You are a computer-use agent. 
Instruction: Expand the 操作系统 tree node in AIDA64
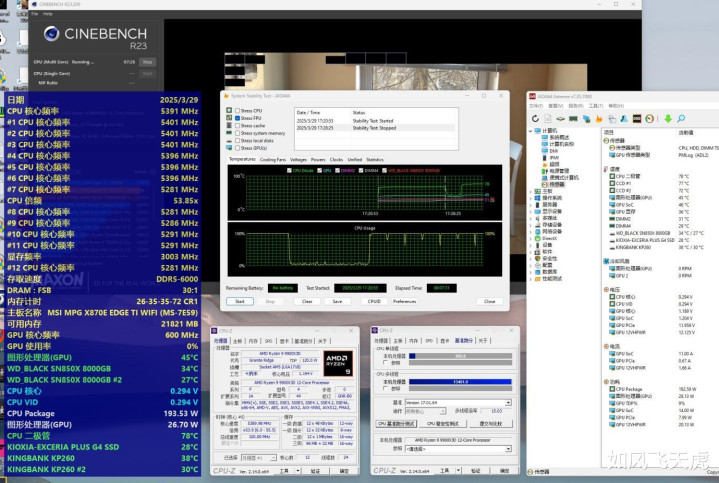pyautogui.click(x=531, y=198)
